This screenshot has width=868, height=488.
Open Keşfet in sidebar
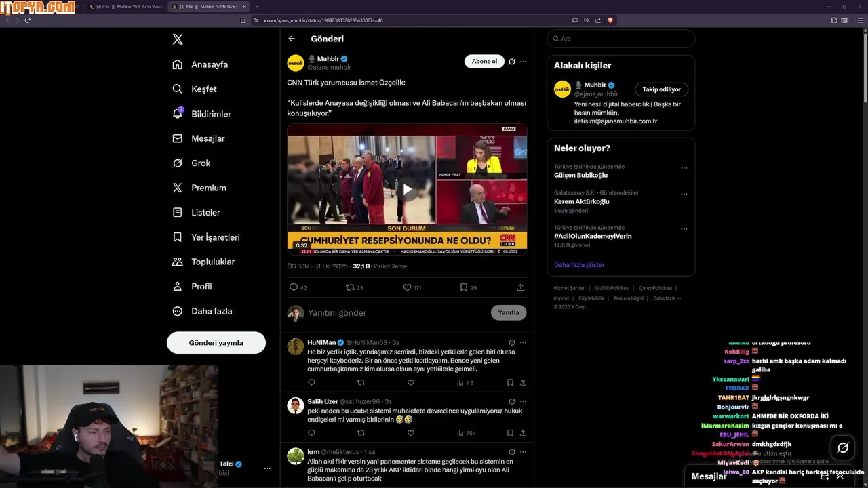(195, 89)
